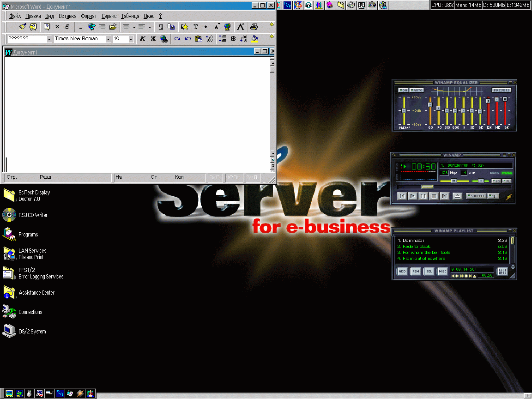Image resolution: width=532 pixels, height=399 pixels.
Task: Click the paste clipboard icon in Word toolbar
Action: pos(199,39)
